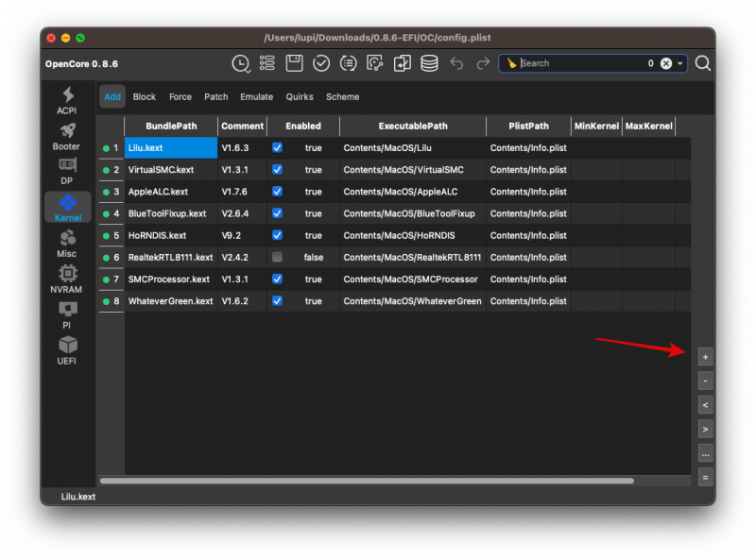Click the validate checkmark toolbar icon
The image size is (756, 559).
[x=321, y=63]
